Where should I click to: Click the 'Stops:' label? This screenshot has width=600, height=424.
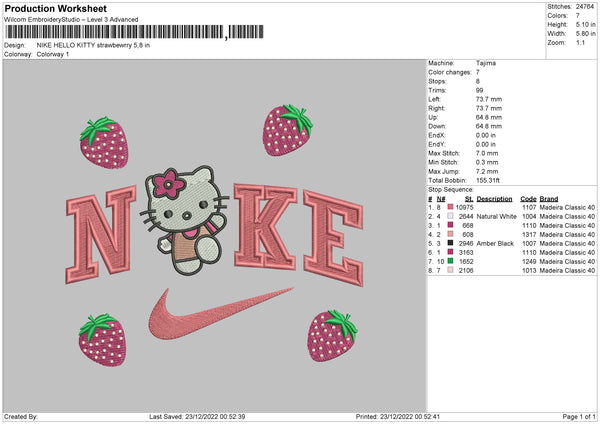tap(437, 81)
